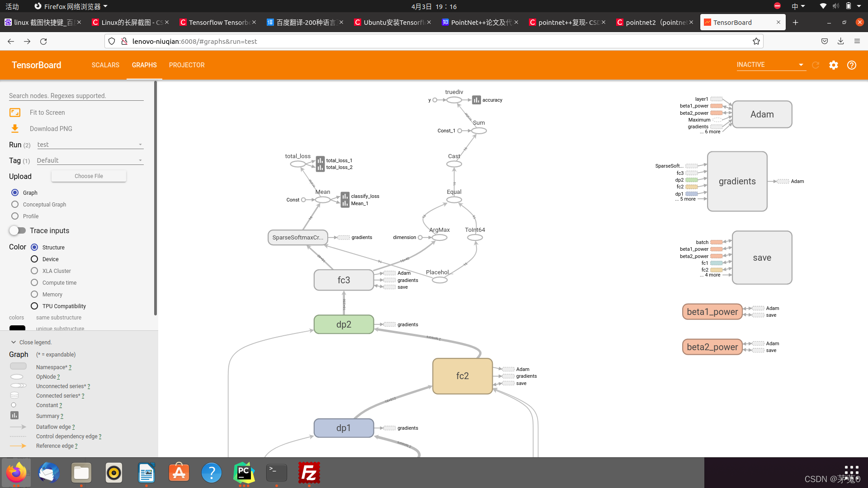Click the dp1 blue node
The image size is (868, 488).
[344, 428]
